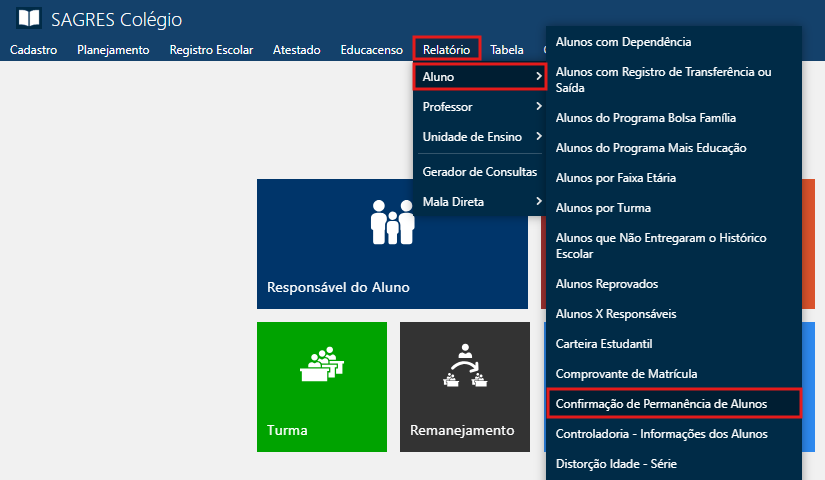Image resolution: width=825 pixels, height=480 pixels.
Task: Open Alunos por Faixa Etária report
Action: 616,178
